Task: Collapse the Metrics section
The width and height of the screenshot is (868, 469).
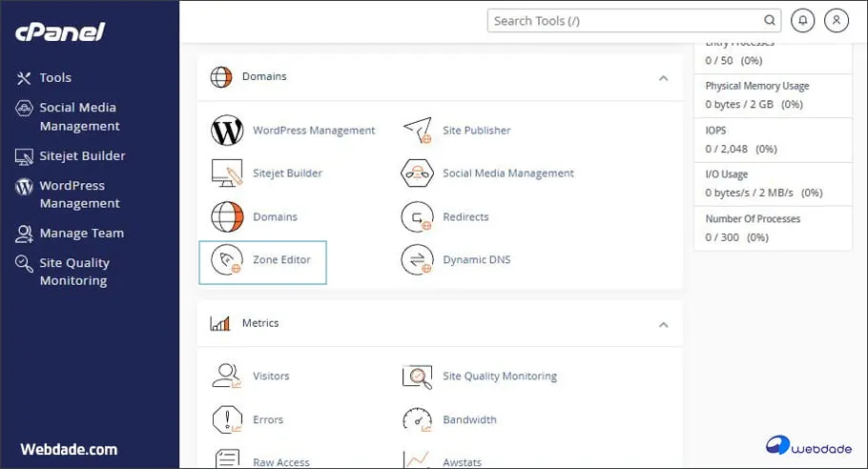Action: click(663, 325)
